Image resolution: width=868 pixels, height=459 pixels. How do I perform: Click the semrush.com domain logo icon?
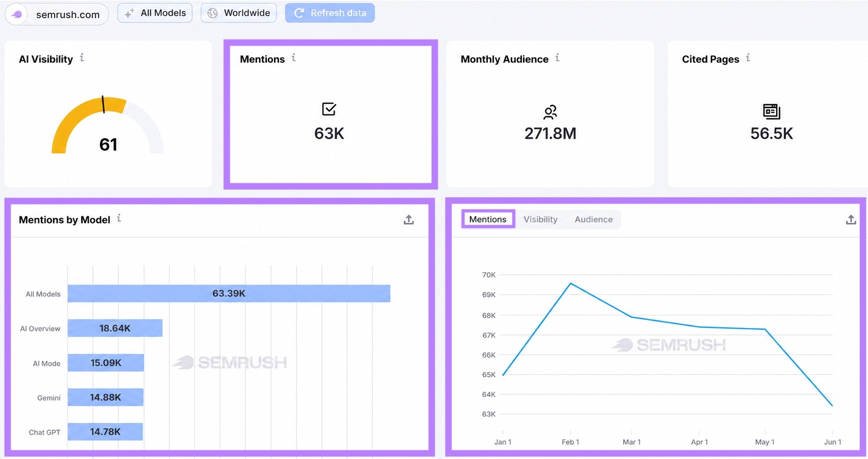click(17, 14)
